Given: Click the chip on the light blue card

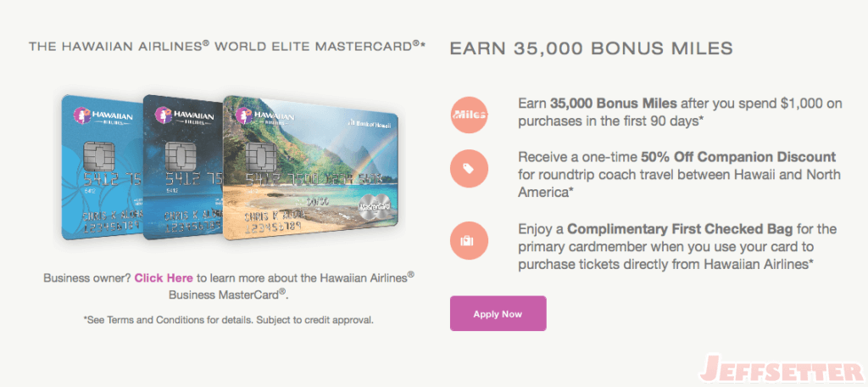Looking at the screenshot, I should pyautogui.click(x=98, y=156).
